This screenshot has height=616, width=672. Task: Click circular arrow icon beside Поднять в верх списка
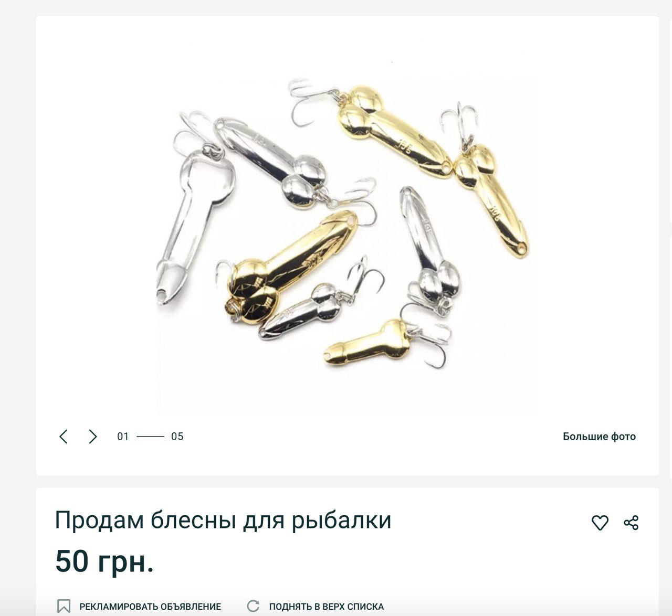[x=253, y=606]
